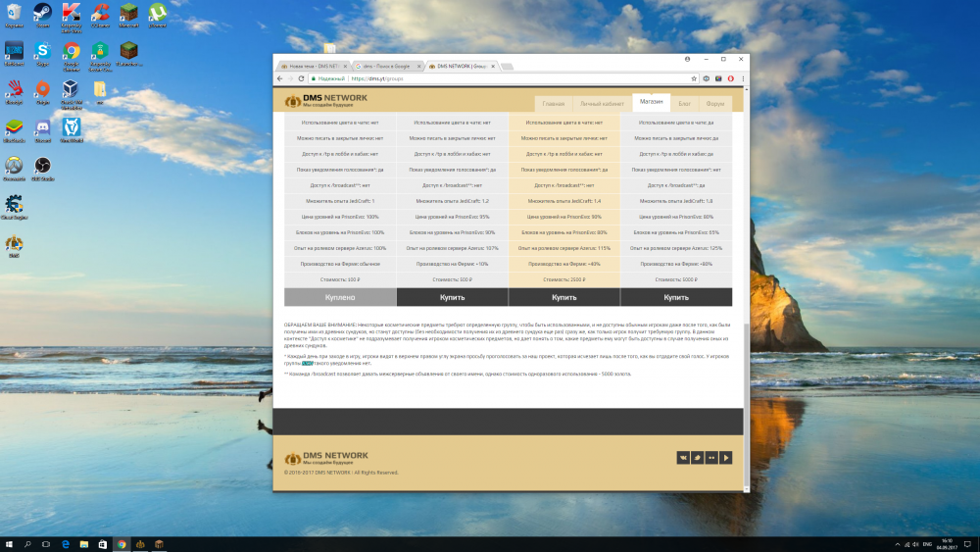Click the address bar showing dms.yt/groups
Viewport: 980px width, 552px height.
click(490, 78)
